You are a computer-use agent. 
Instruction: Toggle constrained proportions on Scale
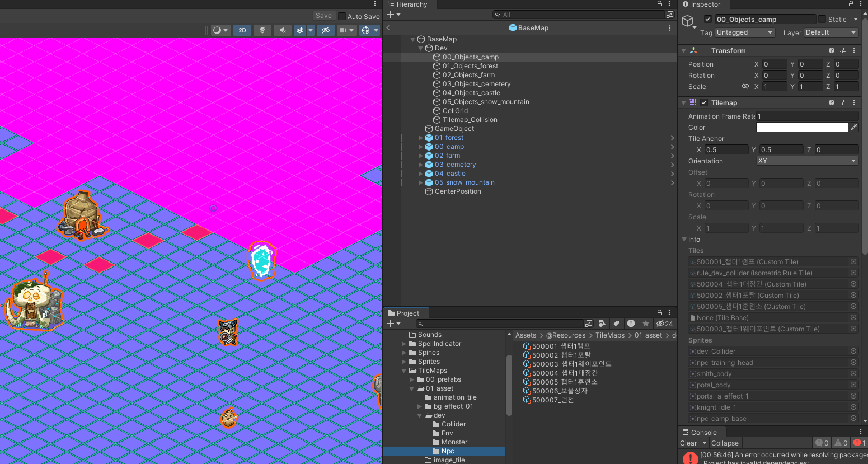point(745,86)
